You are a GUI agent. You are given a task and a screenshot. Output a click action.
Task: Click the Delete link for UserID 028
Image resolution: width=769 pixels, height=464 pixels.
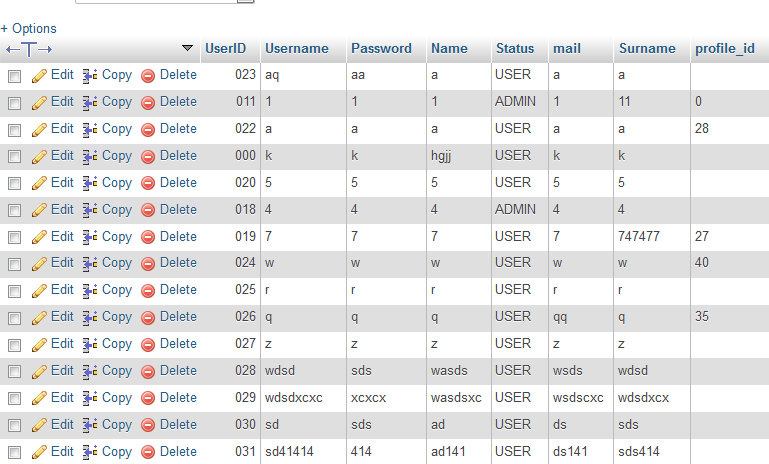coord(178,371)
